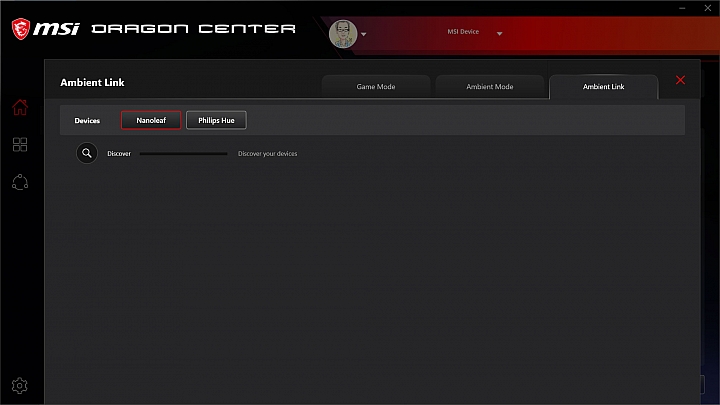Open Settings via the gear icon

pyautogui.click(x=19, y=386)
